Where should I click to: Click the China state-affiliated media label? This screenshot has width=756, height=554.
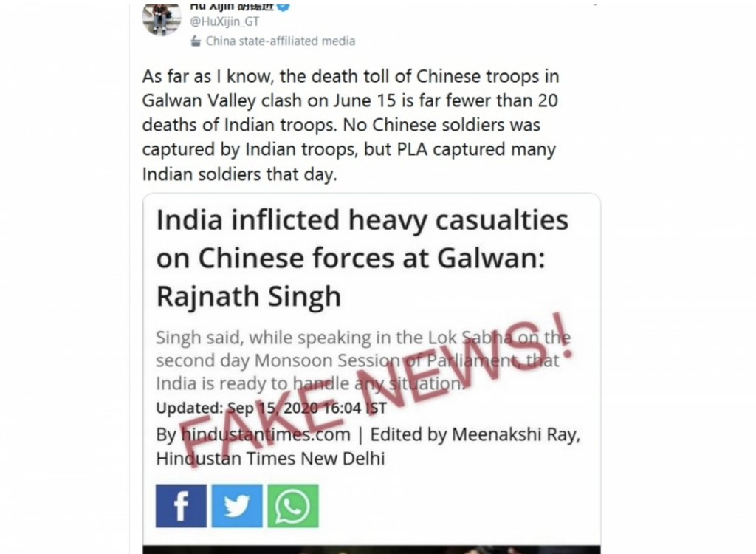[x=280, y=41]
